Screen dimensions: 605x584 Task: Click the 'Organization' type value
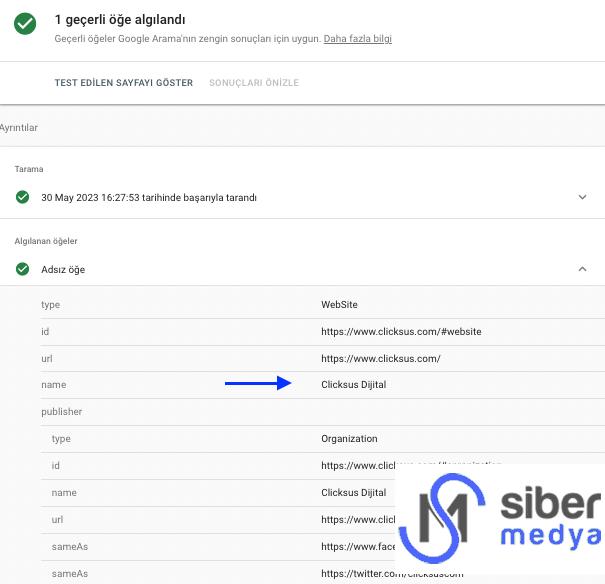point(349,439)
